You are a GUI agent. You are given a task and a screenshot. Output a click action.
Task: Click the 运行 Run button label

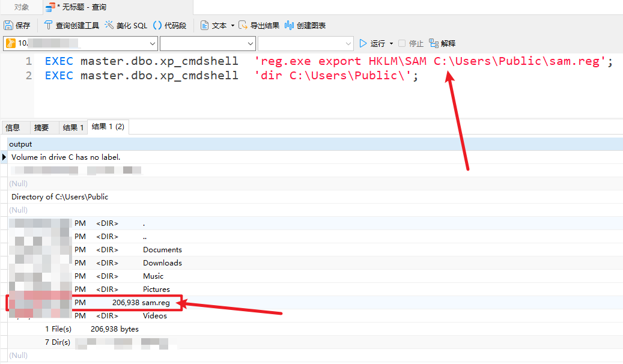377,43
